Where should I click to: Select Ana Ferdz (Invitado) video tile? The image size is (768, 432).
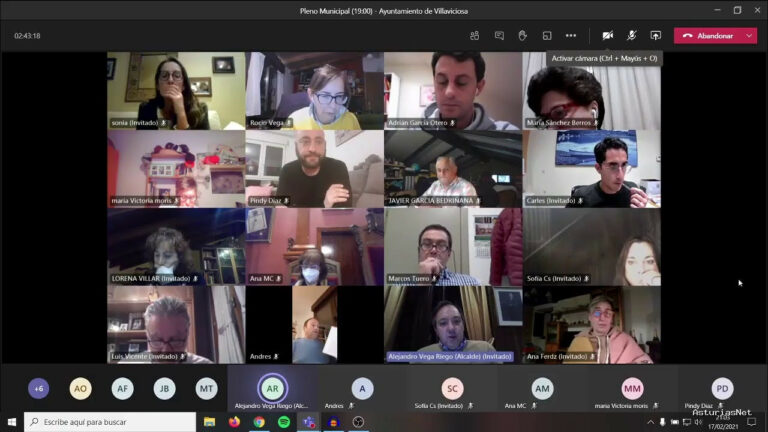point(592,324)
